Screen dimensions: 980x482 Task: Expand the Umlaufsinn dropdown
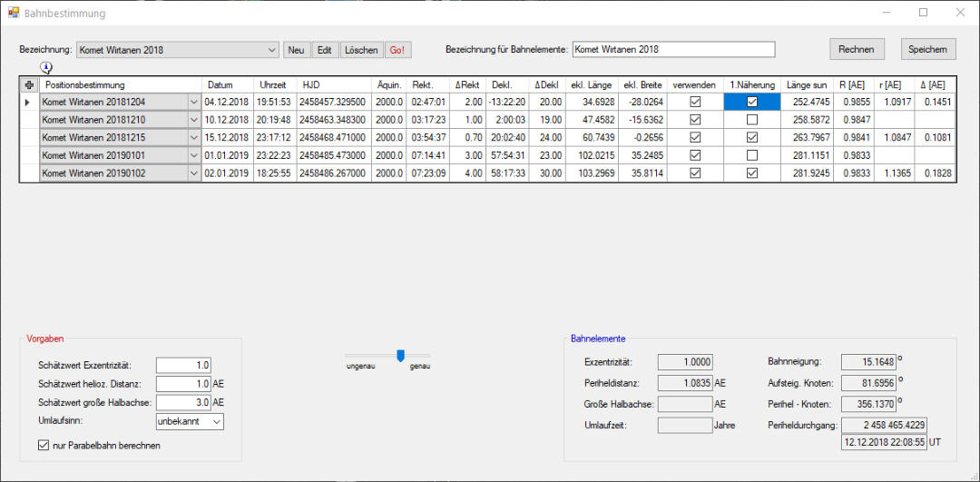[216, 421]
